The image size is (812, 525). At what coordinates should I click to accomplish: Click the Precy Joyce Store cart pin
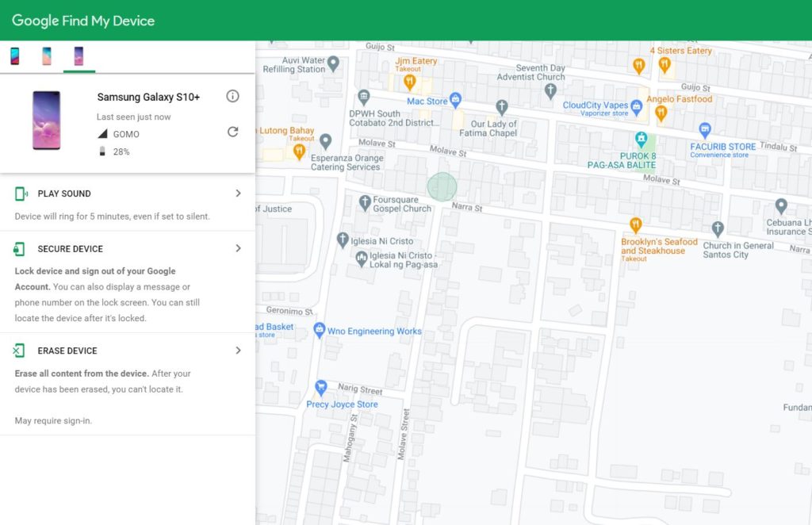tap(321, 387)
